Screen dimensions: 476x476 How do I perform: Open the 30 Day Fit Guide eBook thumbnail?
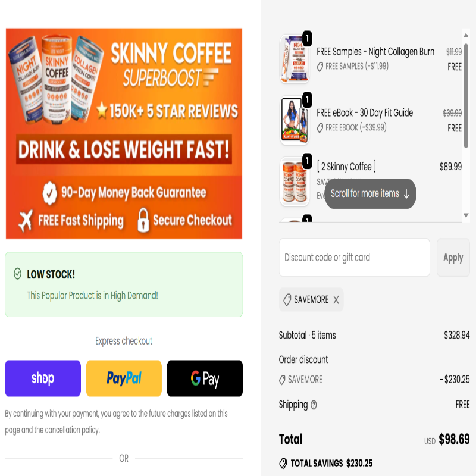(294, 120)
